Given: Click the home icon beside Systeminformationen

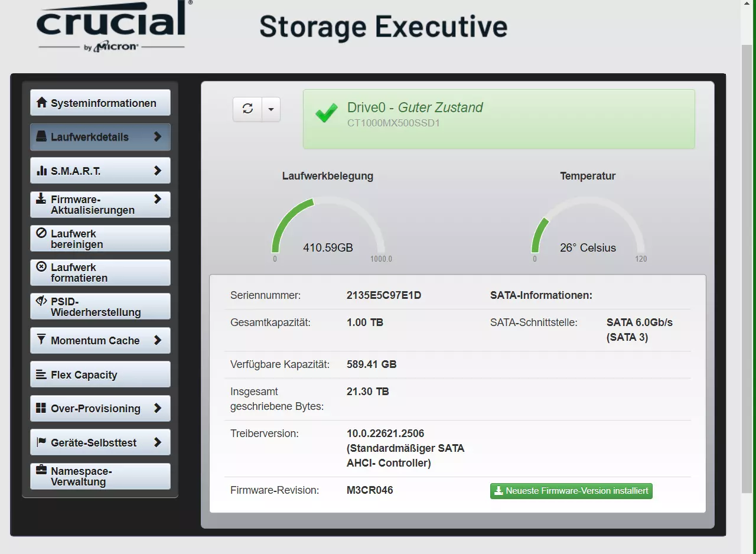Looking at the screenshot, I should click(x=41, y=103).
